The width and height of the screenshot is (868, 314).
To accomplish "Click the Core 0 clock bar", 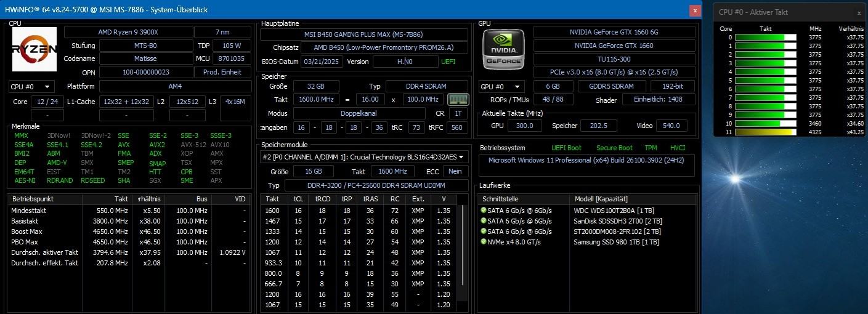I will coord(766,38).
